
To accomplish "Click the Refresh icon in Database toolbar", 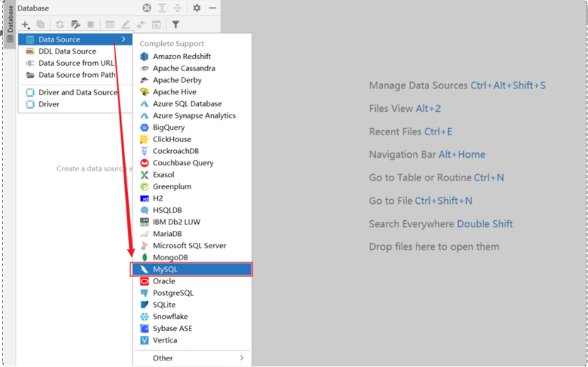I will click(x=59, y=25).
